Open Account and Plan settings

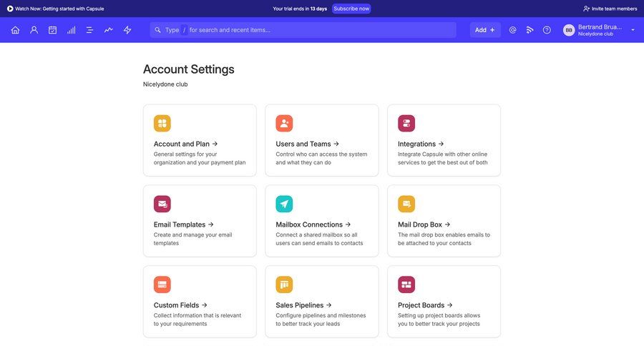(185, 144)
